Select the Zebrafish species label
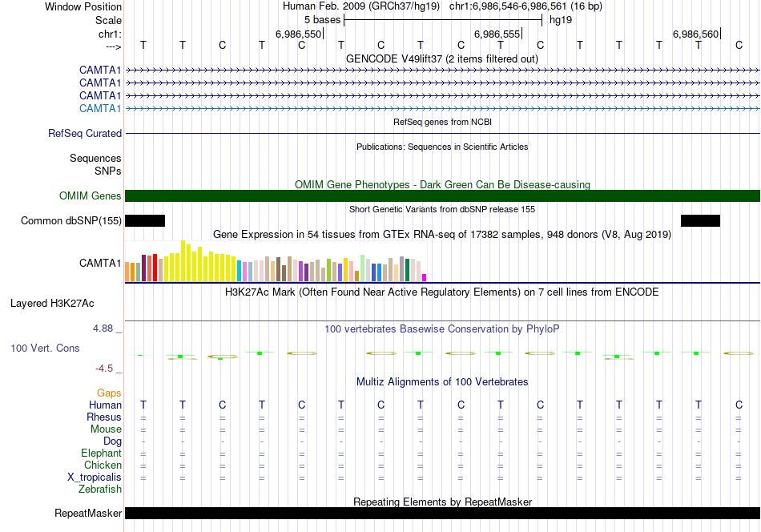Viewport: 761px width, 532px height. click(100, 489)
